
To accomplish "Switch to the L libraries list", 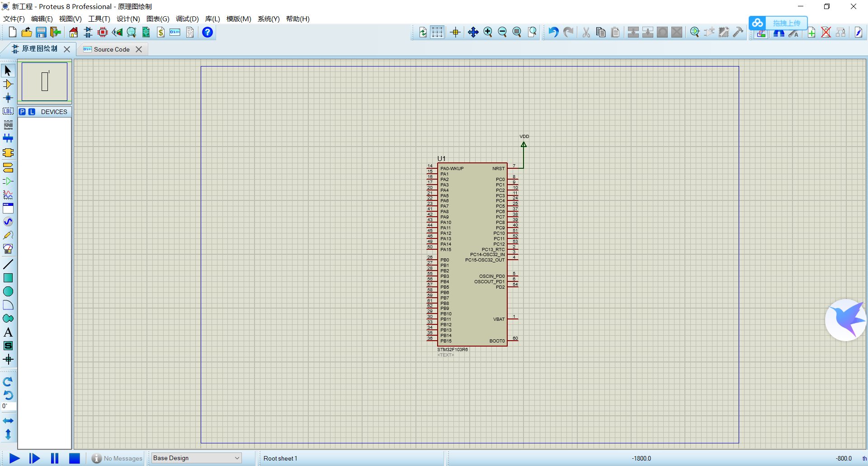I will click(x=31, y=112).
